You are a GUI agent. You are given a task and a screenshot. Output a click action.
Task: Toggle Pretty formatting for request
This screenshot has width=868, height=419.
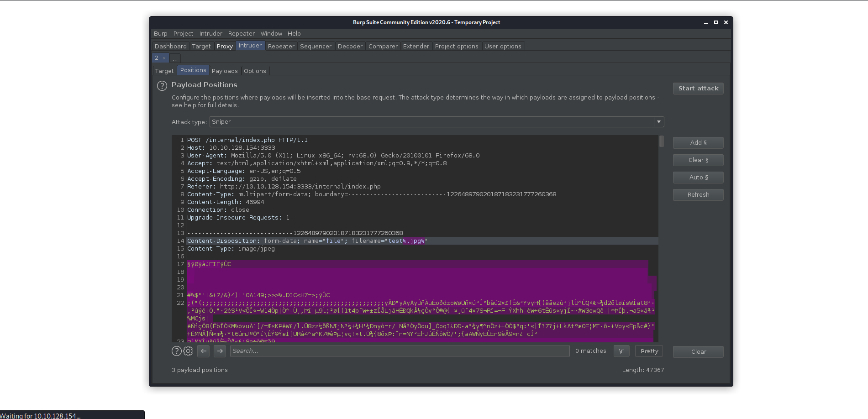point(649,351)
